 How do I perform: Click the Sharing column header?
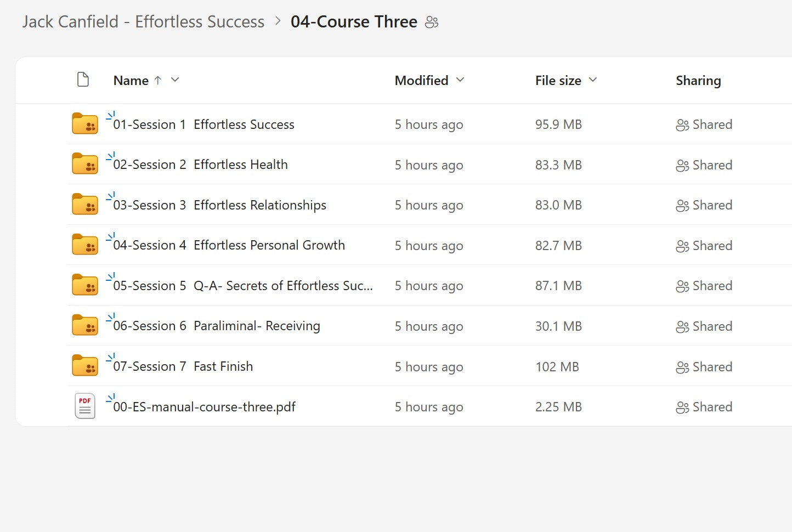coord(698,80)
